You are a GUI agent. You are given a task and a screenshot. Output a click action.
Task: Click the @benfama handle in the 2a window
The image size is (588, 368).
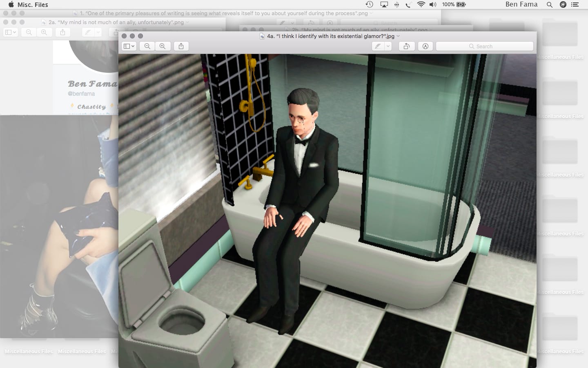(x=81, y=94)
